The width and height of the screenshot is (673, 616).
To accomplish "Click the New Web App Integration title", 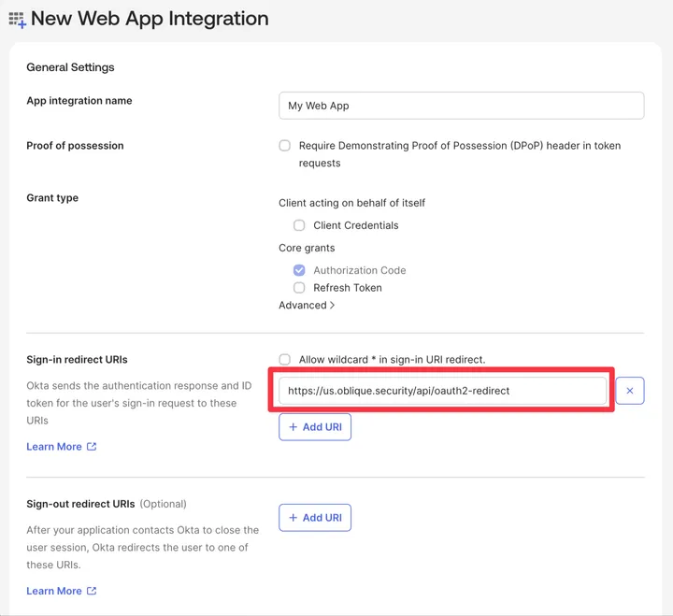I will pos(150,19).
